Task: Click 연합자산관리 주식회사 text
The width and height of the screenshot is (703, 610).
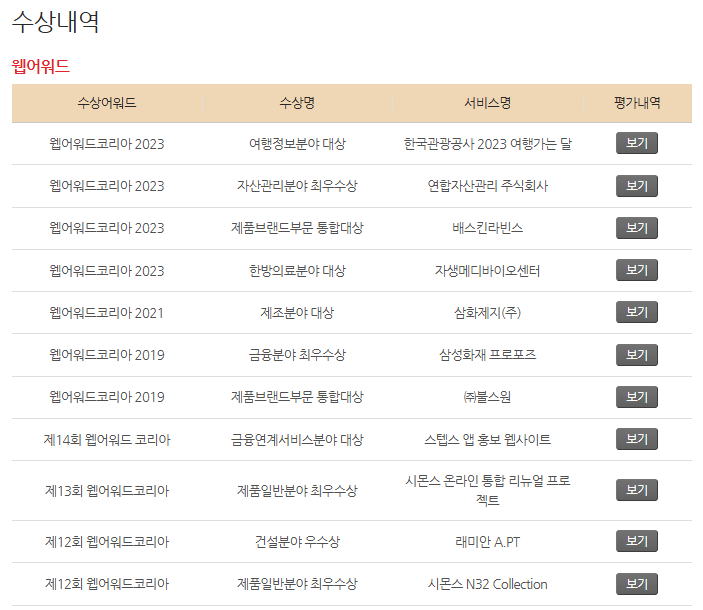Action: (487, 186)
